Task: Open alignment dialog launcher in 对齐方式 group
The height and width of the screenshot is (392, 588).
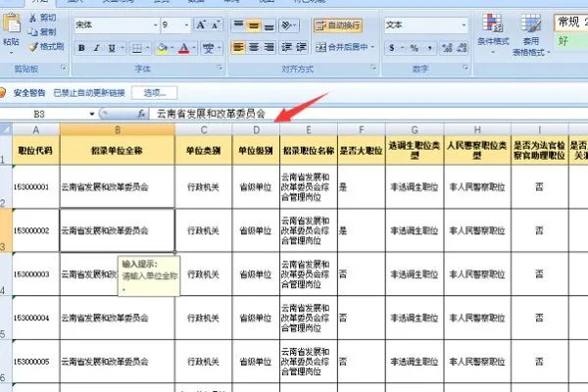Action: coord(373,68)
